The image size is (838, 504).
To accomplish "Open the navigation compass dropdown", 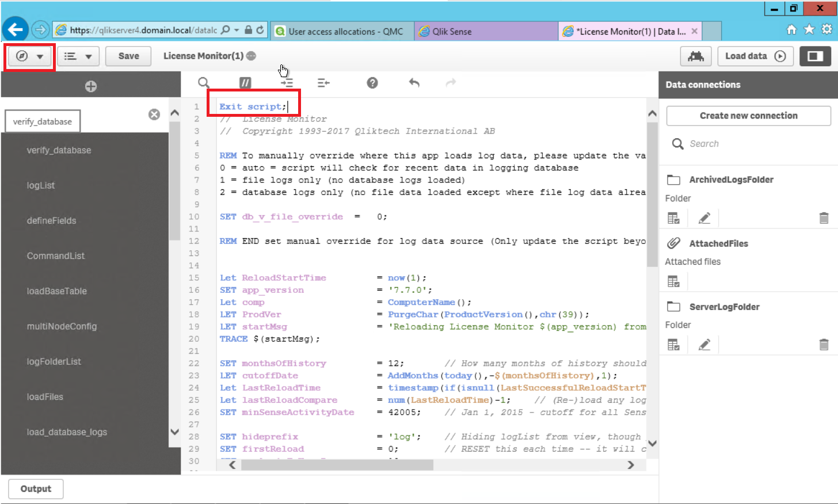I will coord(30,56).
